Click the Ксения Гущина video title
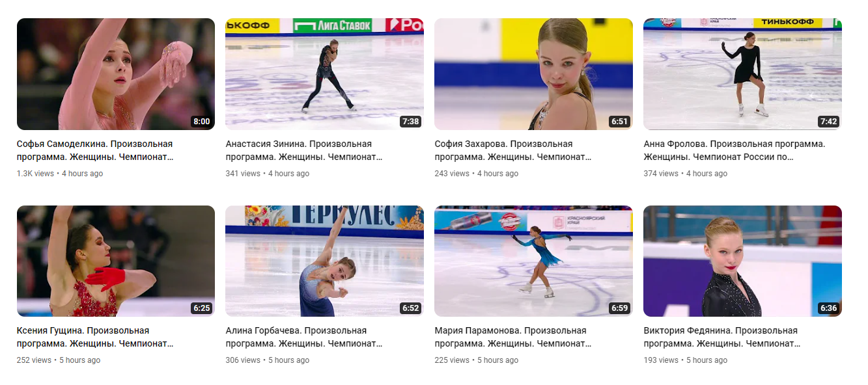Screen dimensions: 868x385 [x=95, y=337]
